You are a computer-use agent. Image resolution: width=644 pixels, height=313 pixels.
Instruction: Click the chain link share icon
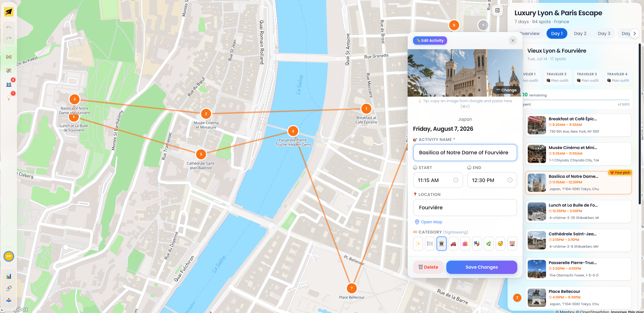(9, 288)
